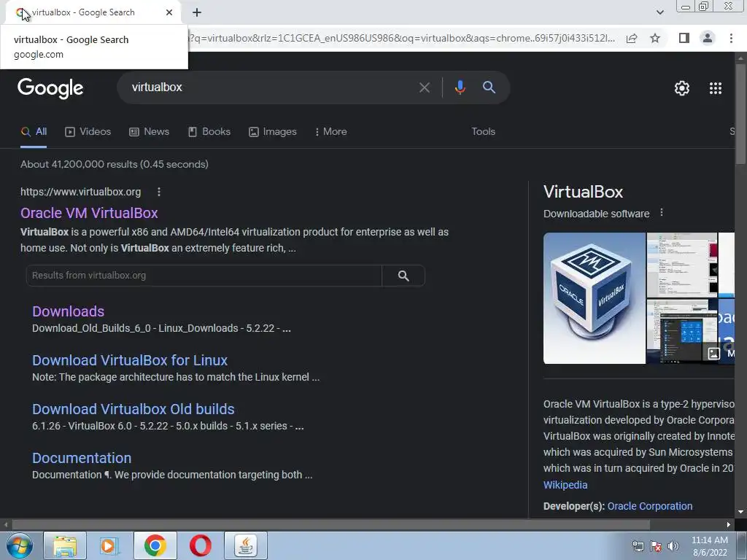The height and width of the screenshot is (560, 747).
Task: Launch Opera from the taskbar
Action: click(x=200, y=545)
